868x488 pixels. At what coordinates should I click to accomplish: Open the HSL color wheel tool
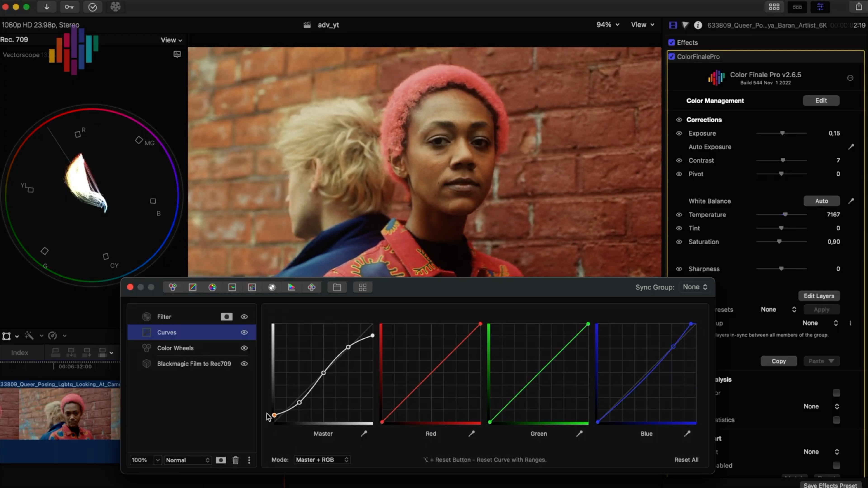click(212, 287)
